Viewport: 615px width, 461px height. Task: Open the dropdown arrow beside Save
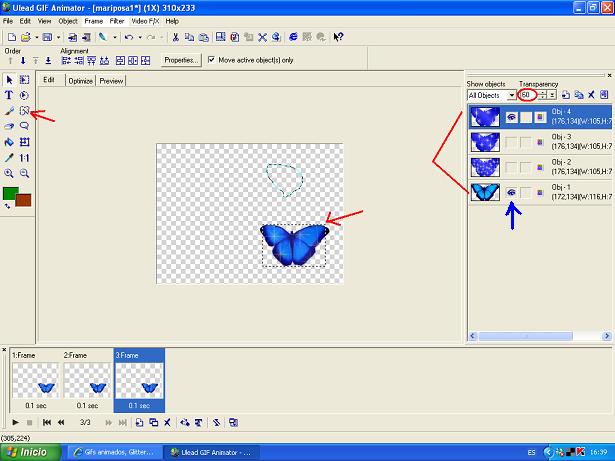point(58,37)
